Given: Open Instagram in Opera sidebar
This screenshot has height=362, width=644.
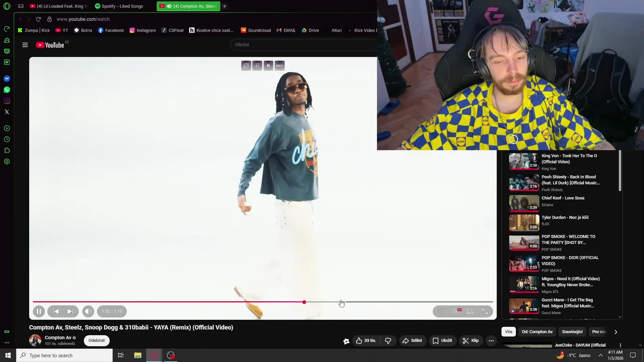Looking at the screenshot, I should tap(7, 101).
